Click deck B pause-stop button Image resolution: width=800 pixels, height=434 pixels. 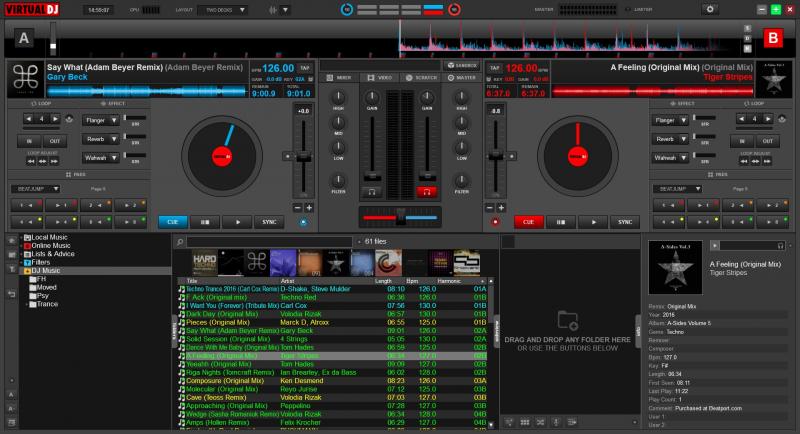coord(560,222)
